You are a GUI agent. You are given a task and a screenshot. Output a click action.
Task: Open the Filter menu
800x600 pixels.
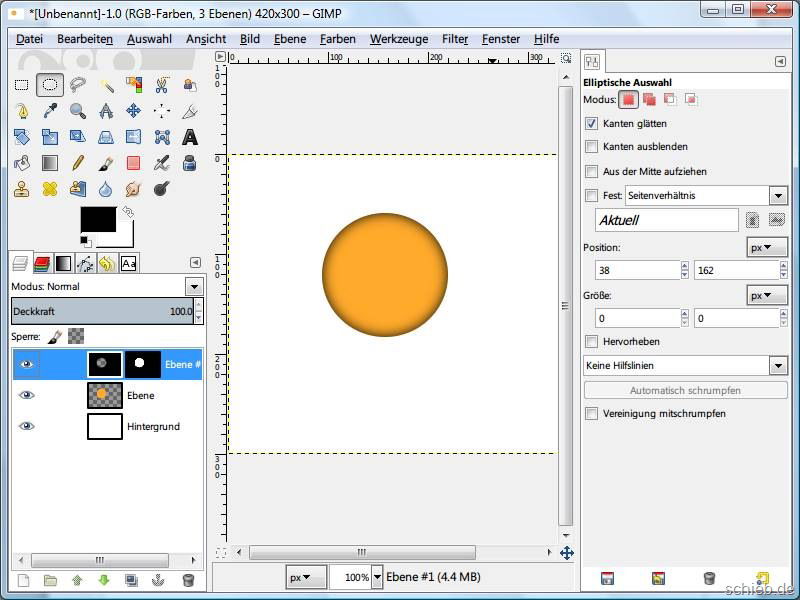(455, 39)
